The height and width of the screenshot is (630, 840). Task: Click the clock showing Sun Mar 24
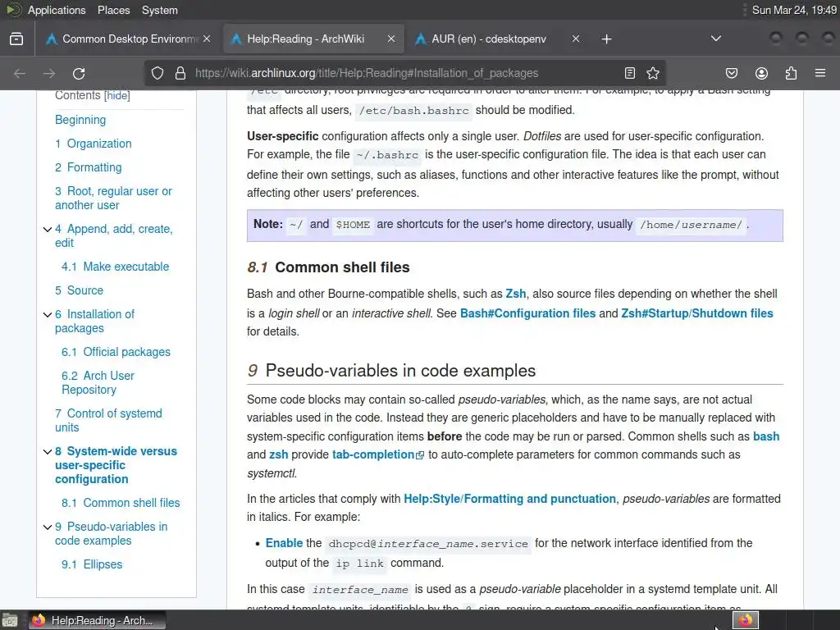click(x=794, y=10)
